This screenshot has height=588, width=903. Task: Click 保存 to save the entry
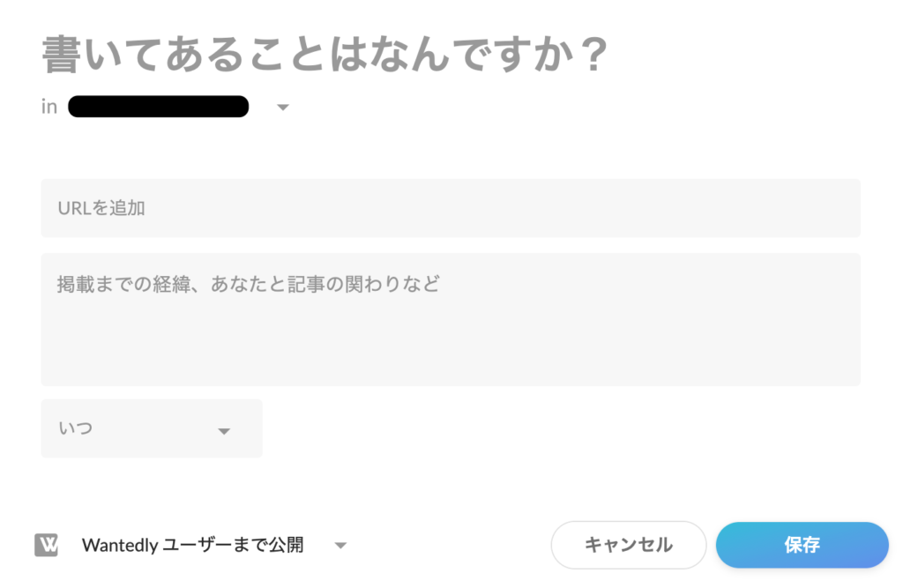pos(802,545)
